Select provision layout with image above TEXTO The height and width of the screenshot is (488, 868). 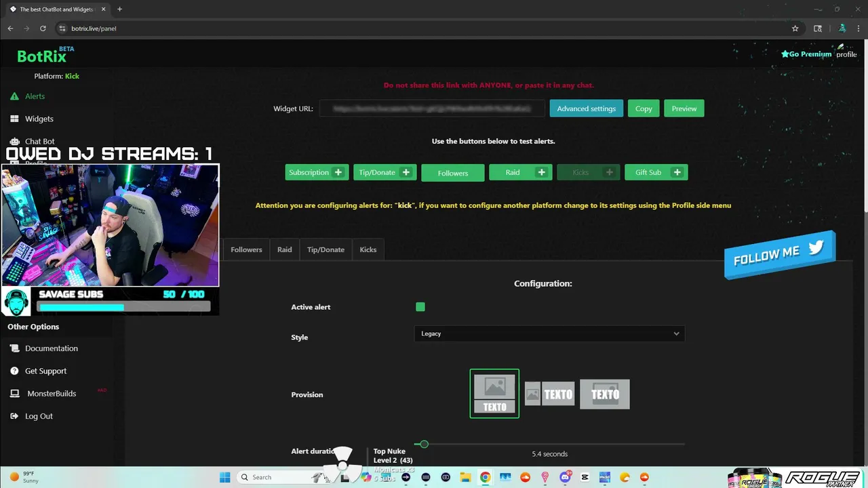click(x=494, y=394)
